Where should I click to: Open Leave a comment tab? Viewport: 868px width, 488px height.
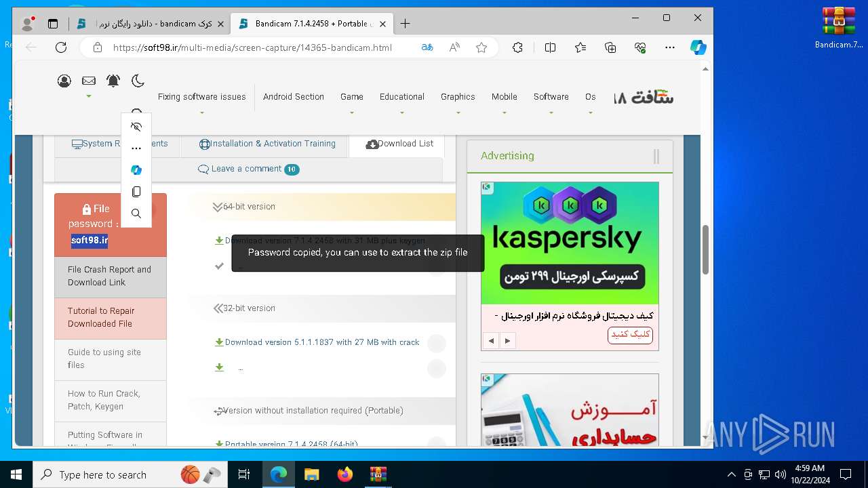(248, 169)
